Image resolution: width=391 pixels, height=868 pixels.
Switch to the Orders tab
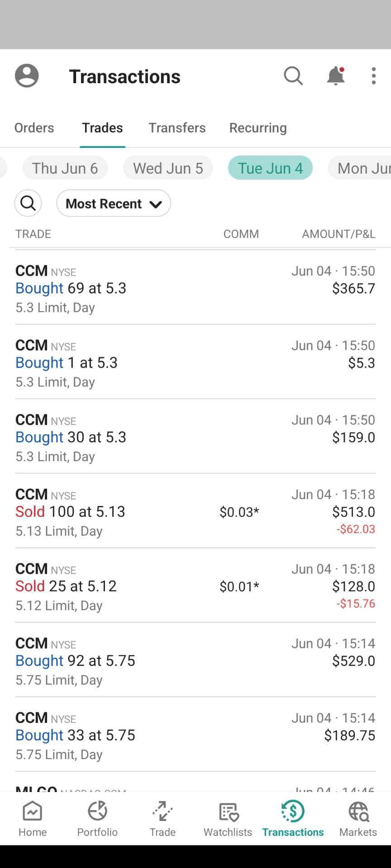click(x=34, y=128)
